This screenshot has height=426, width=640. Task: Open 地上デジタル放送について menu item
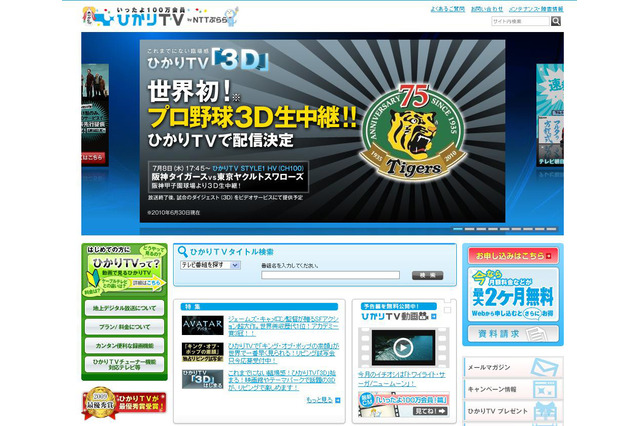pos(124,308)
